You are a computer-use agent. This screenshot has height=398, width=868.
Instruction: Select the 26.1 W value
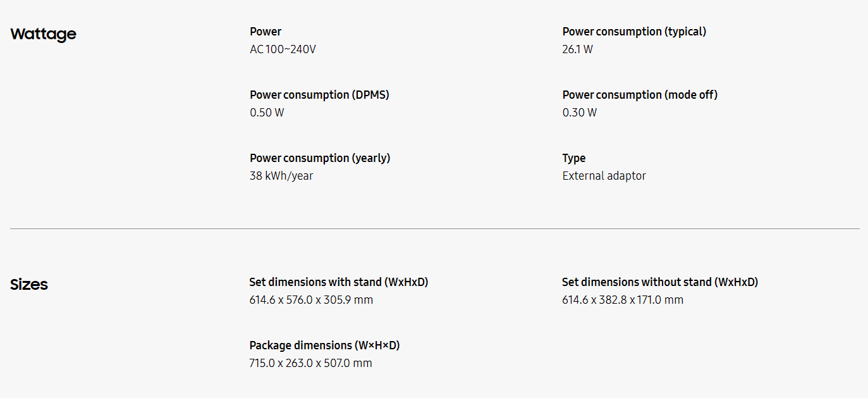coord(577,49)
